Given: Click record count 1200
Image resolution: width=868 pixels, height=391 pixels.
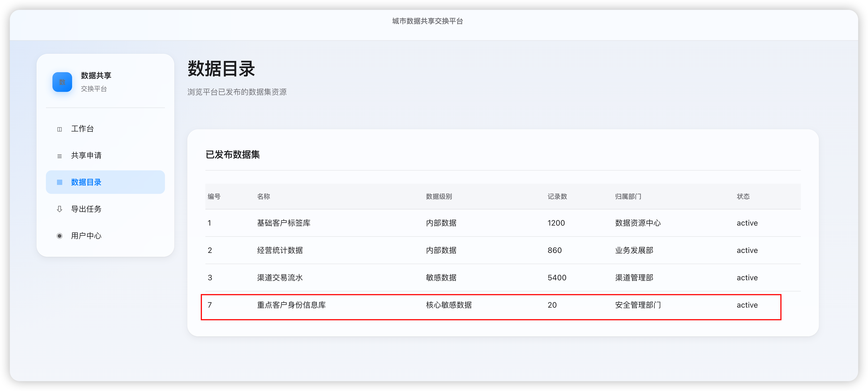Looking at the screenshot, I should pyautogui.click(x=556, y=223).
